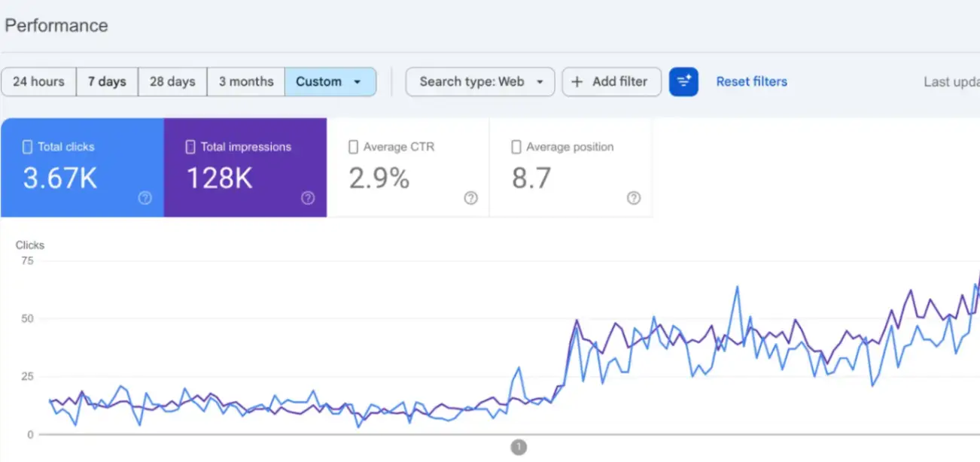
Task: Click the 75 label on the clicks axis
Action: coord(27,261)
